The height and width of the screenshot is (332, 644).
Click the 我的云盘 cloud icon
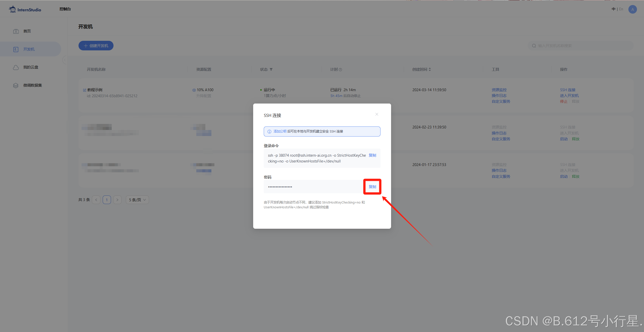pos(16,67)
